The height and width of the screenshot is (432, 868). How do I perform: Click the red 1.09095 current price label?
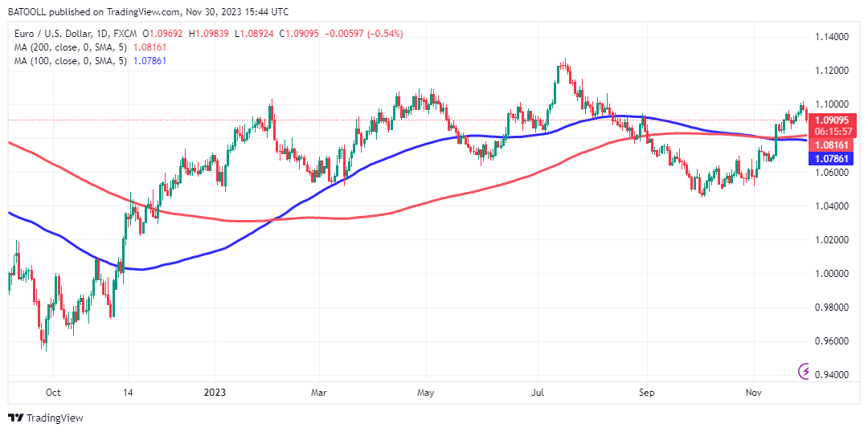coord(833,120)
